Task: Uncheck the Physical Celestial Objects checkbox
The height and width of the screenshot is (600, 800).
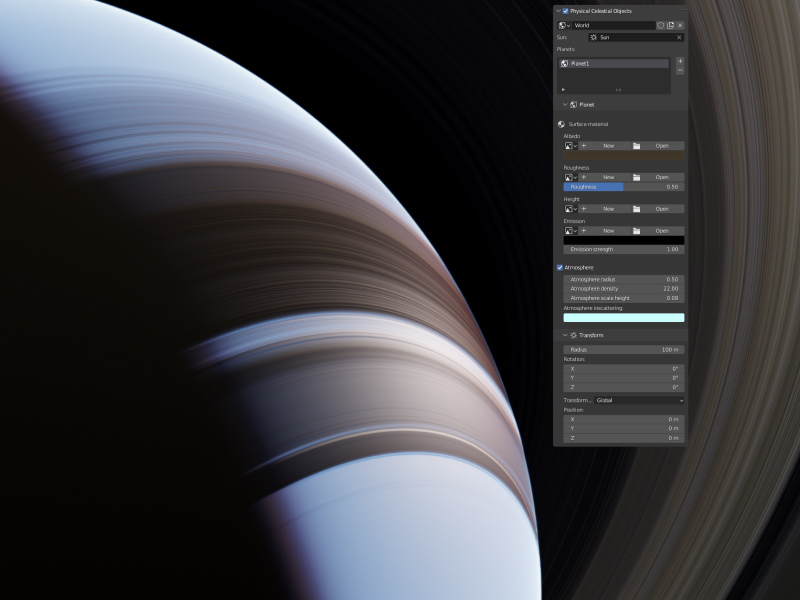Action: [x=565, y=11]
